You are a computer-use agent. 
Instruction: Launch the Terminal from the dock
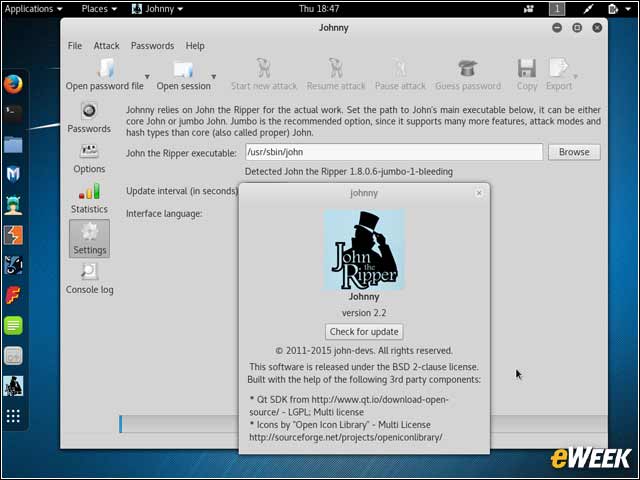[x=13, y=113]
